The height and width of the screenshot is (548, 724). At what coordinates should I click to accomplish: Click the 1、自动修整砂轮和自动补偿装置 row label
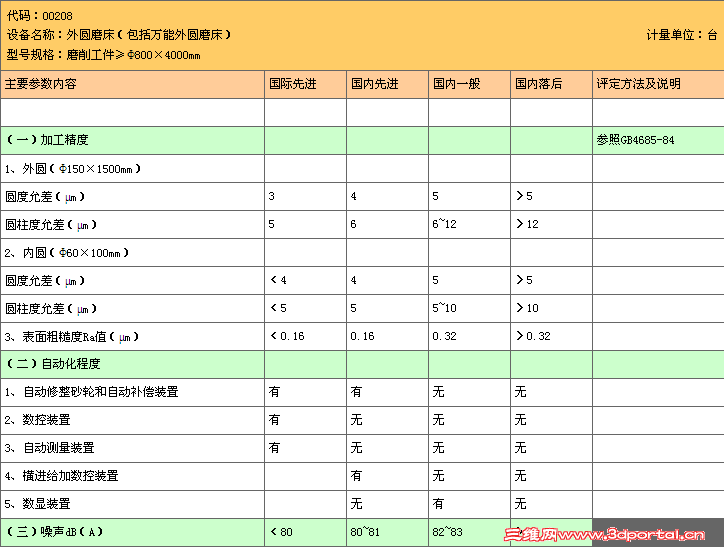click(x=91, y=392)
